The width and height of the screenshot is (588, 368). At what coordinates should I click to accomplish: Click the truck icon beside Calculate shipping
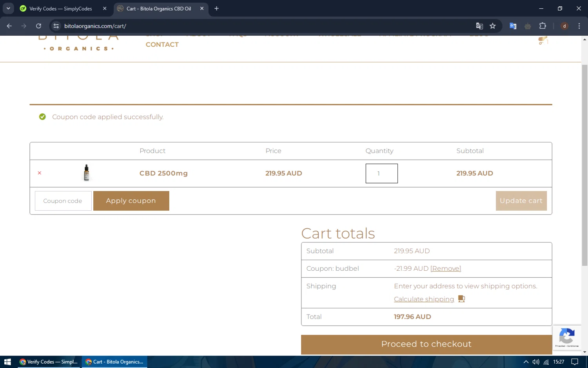pos(461,299)
